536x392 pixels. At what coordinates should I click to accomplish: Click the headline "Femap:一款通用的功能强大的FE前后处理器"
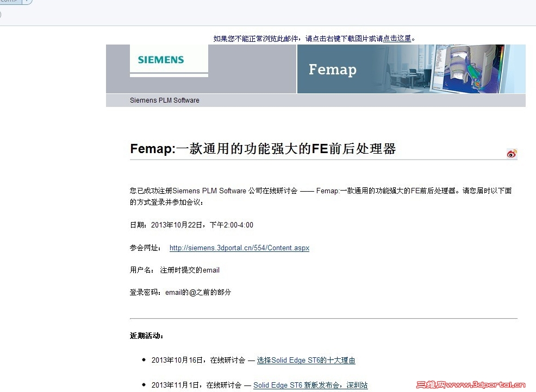(263, 149)
